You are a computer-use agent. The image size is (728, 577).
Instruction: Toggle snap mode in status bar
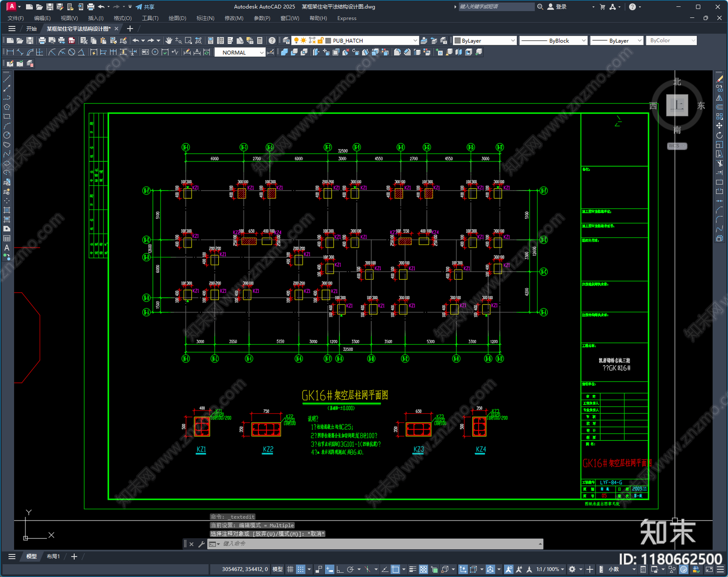(x=300, y=569)
